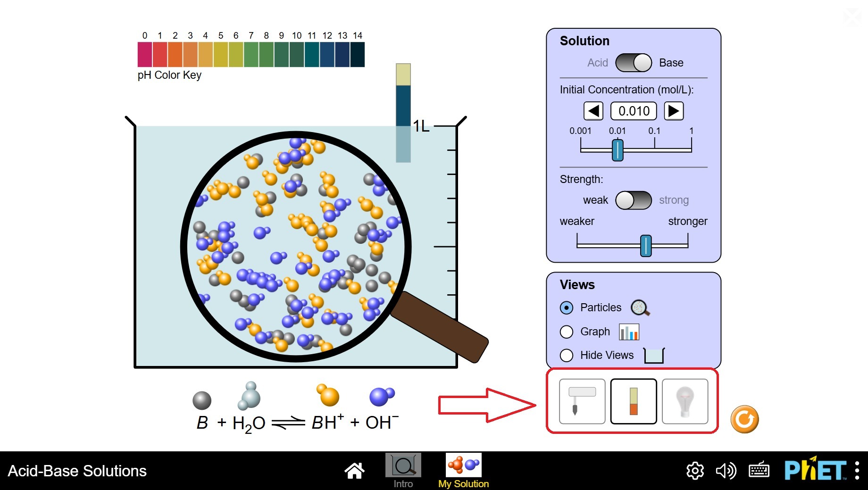Select the Graph view radio button
The height and width of the screenshot is (490, 868).
(x=567, y=332)
